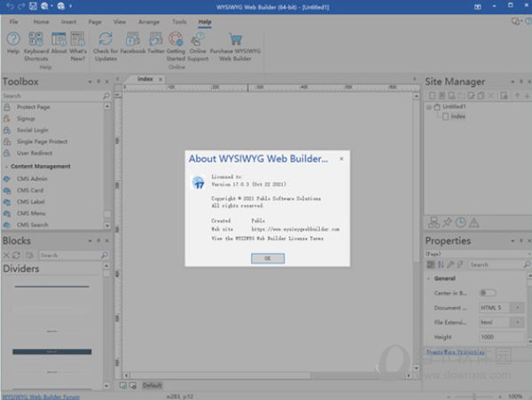
Task: Open the wysiwygwebbuilder.com web site link
Action: [295, 230]
